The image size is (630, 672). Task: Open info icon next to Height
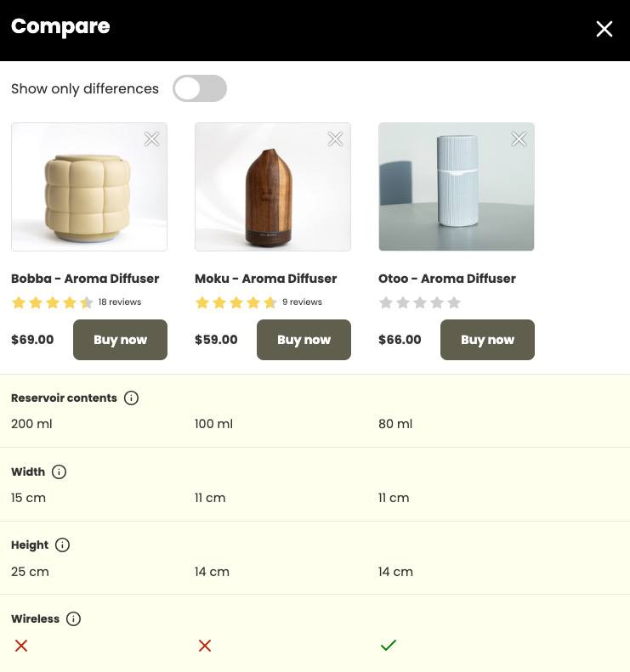[62, 545]
